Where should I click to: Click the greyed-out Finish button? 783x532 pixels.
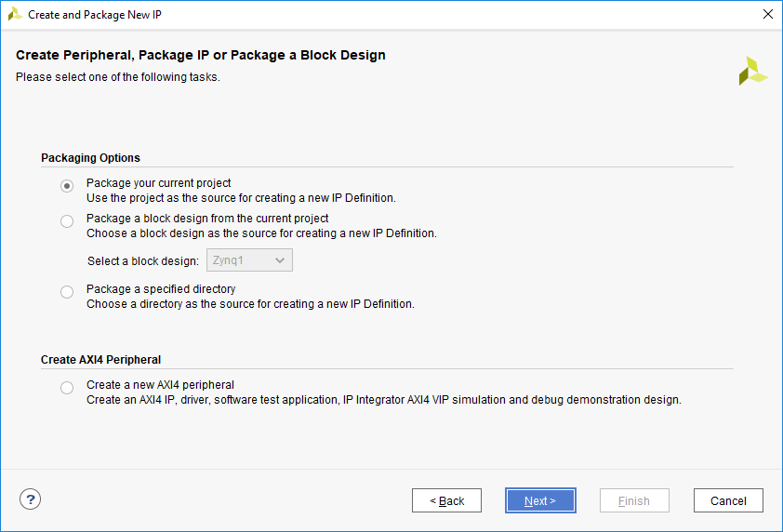click(634, 500)
